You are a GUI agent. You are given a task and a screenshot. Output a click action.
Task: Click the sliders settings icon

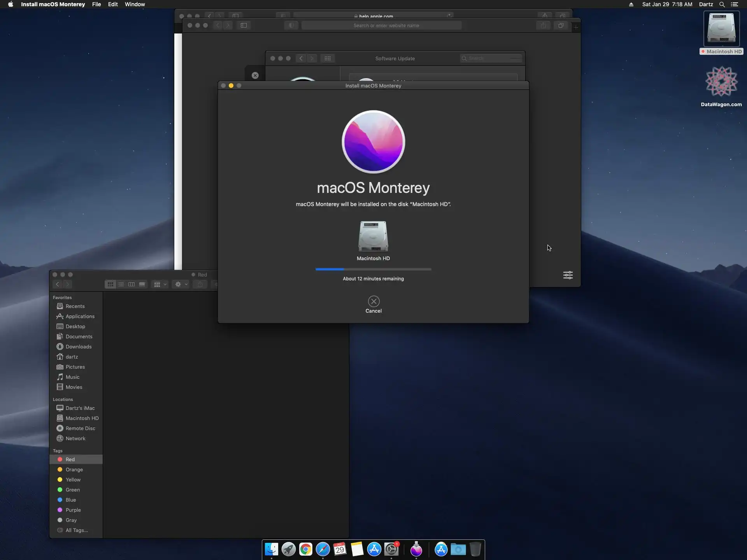568,275
